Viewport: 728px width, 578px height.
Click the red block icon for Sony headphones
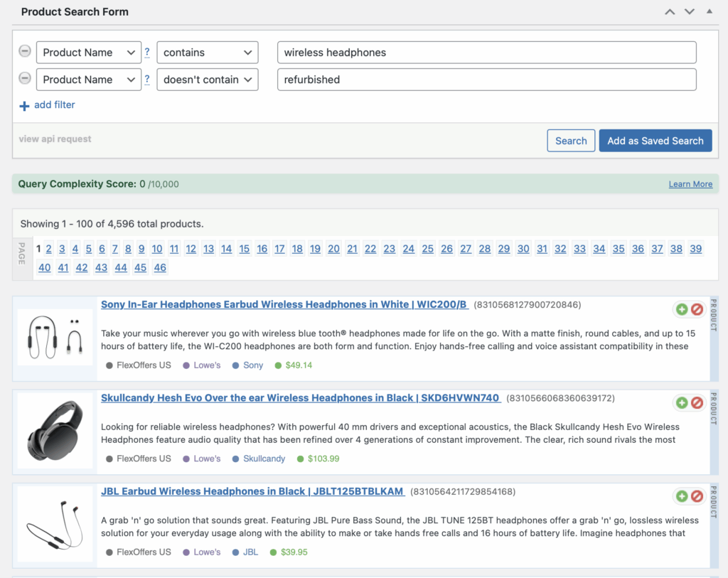tap(697, 309)
